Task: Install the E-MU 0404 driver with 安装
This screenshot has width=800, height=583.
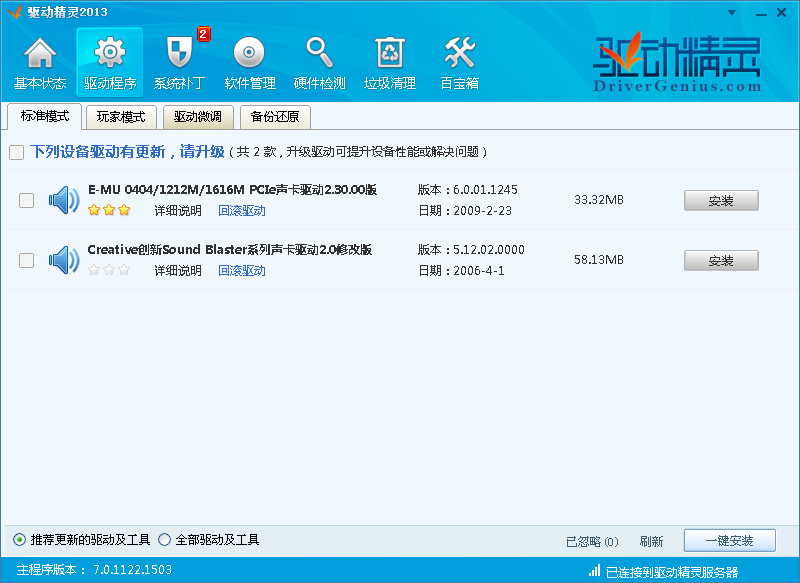Action: [x=721, y=200]
